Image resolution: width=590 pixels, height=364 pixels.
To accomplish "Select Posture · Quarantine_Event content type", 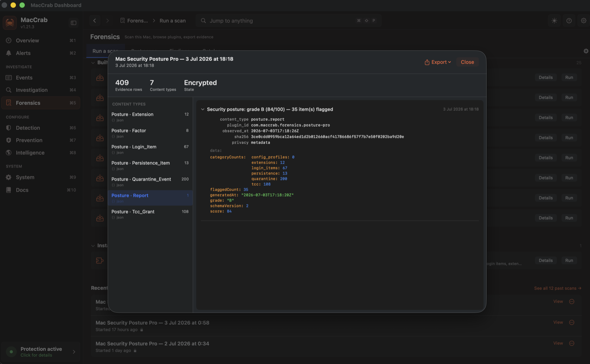I will (x=150, y=182).
